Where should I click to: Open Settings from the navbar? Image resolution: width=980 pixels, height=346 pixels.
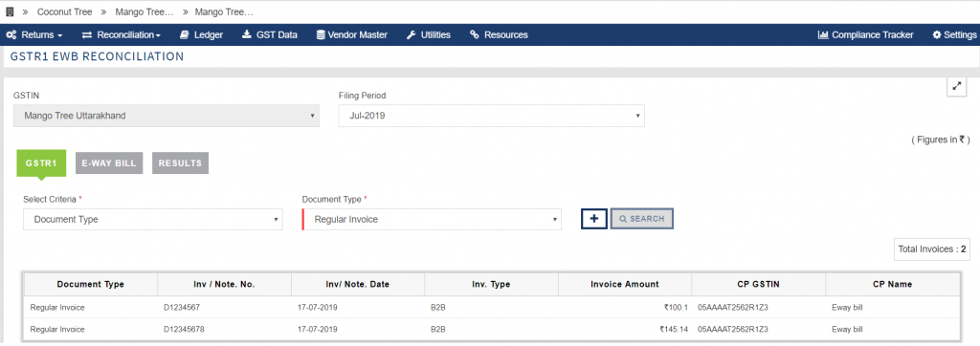[x=954, y=35]
